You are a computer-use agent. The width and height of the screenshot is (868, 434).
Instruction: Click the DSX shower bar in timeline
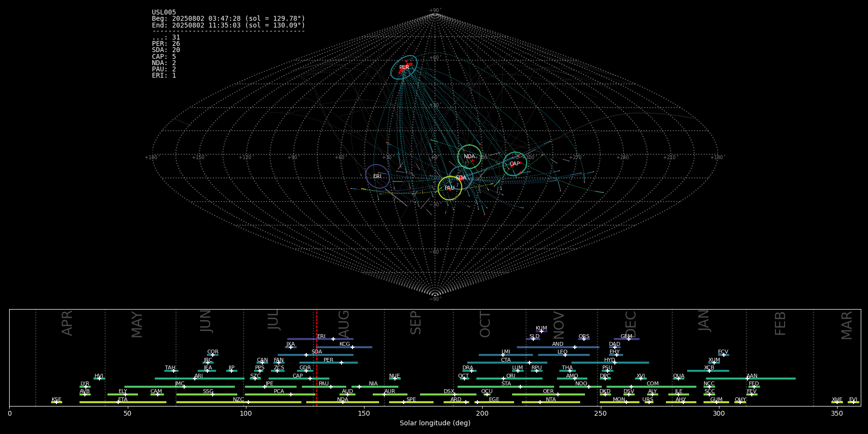(x=448, y=394)
